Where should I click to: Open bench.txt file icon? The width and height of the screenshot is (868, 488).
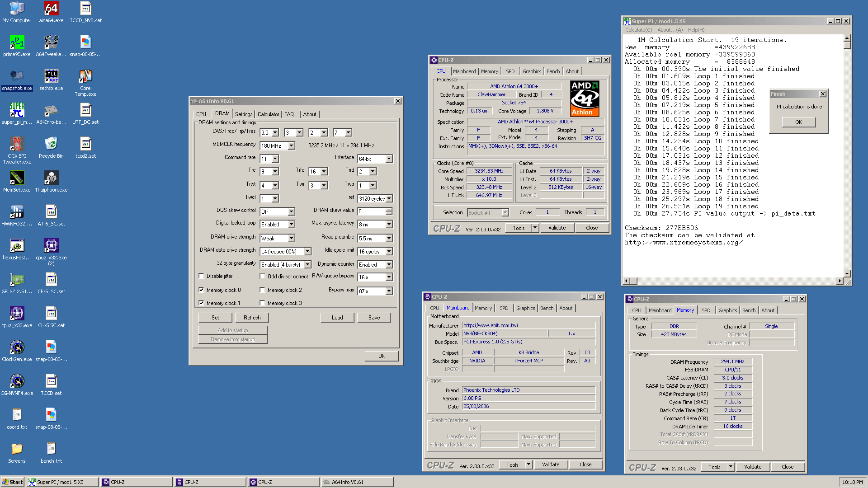tap(51, 453)
